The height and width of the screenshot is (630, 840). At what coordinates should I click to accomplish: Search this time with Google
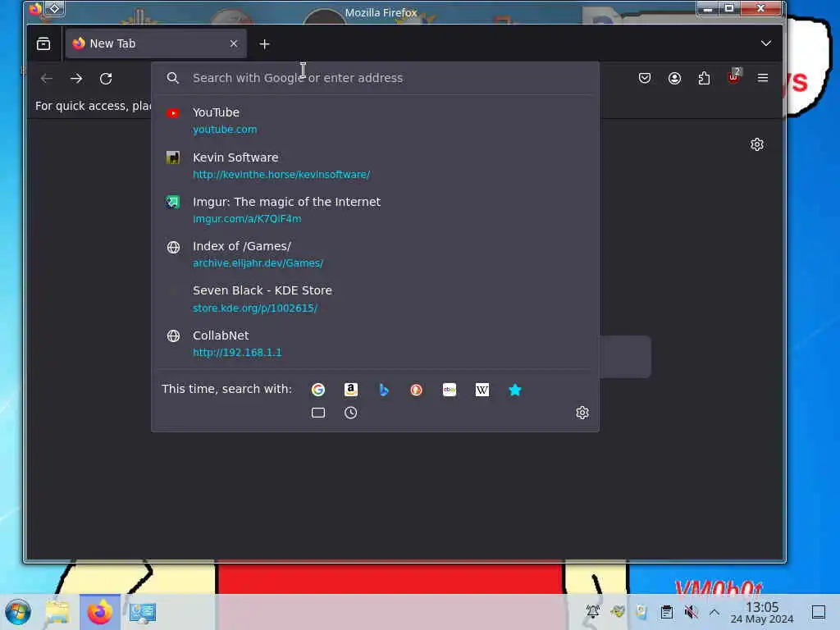point(318,390)
